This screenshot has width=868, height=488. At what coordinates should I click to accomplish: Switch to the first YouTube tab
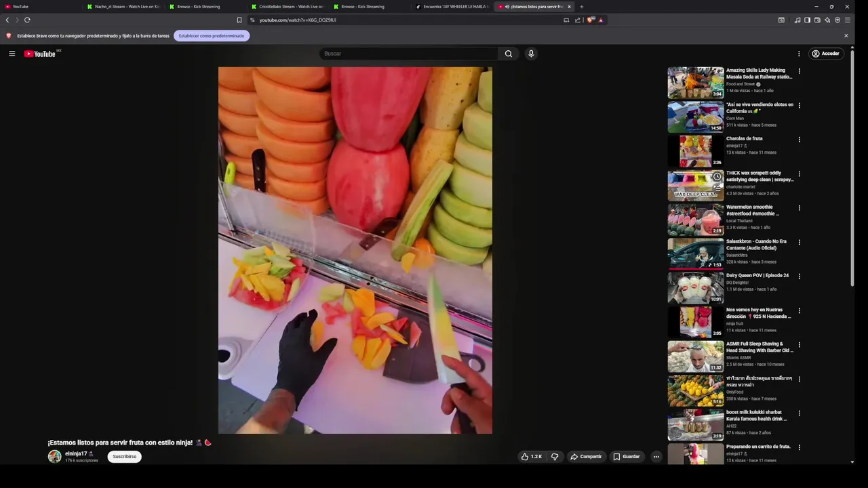point(41,7)
